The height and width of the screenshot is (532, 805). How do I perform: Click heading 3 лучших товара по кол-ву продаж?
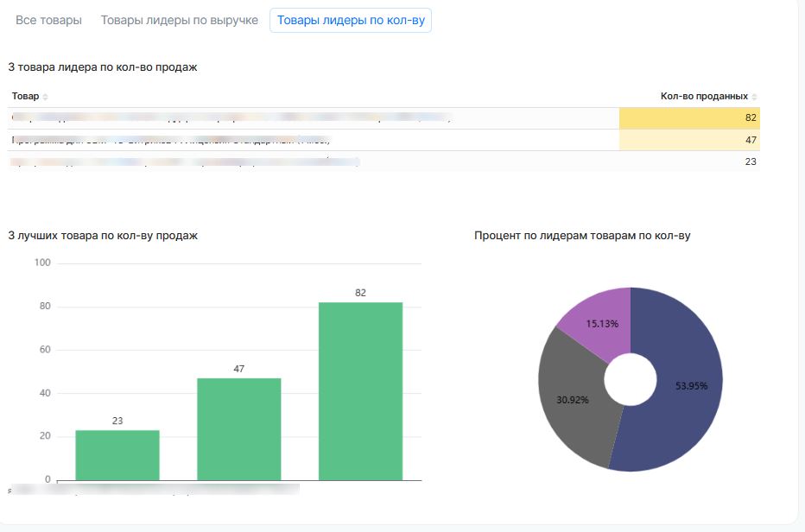coord(103,235)
